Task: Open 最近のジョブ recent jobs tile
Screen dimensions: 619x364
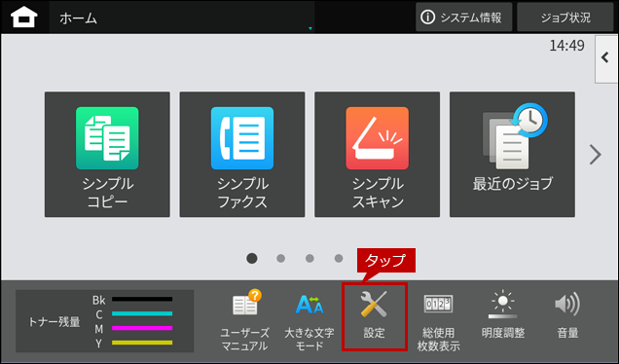Action: pos(512,155)
